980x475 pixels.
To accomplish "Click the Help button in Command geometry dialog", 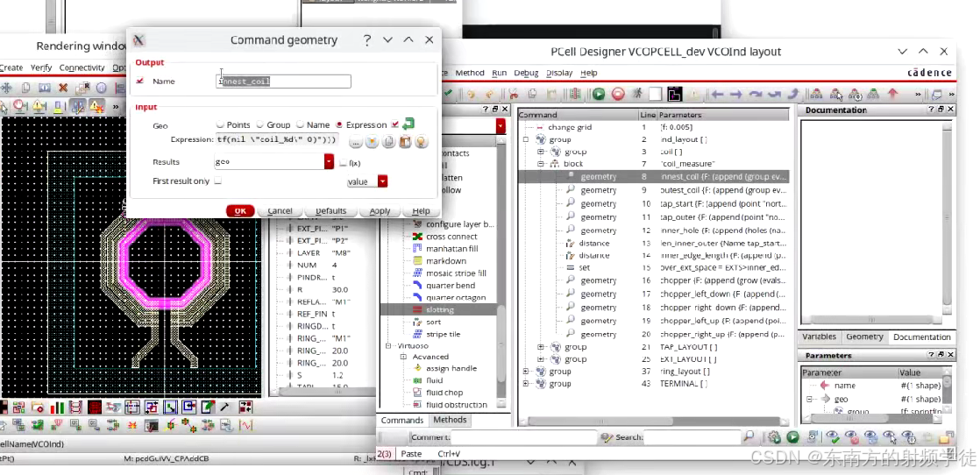I will tap(421, 210).
